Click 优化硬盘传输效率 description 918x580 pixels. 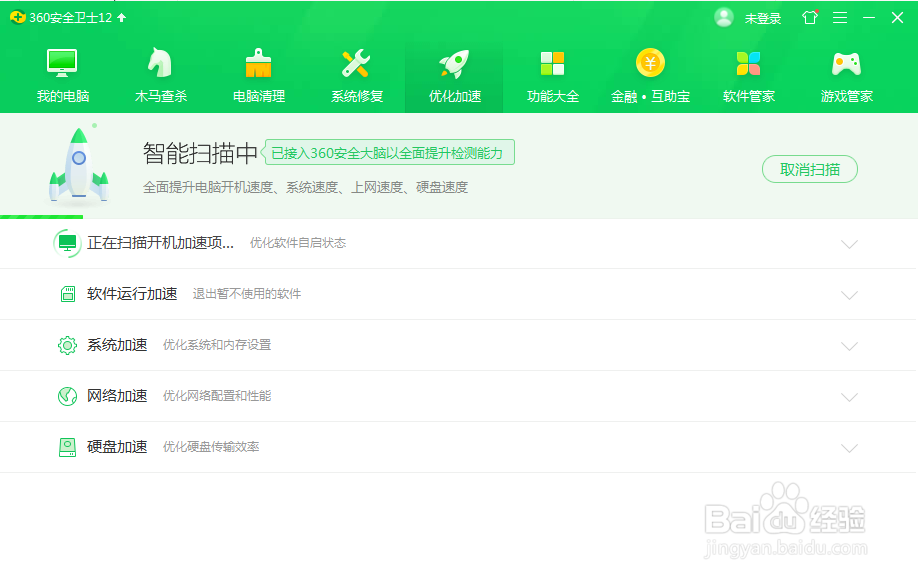coord(211,447)
